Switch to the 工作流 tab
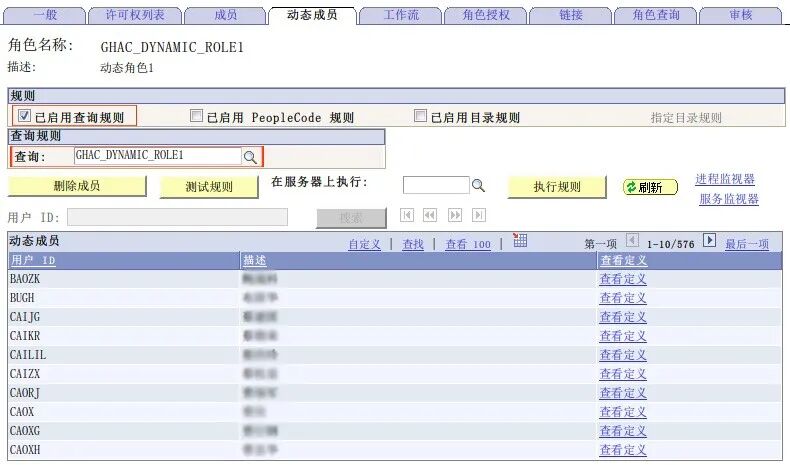This screenshot has height=465, width=790. point(401,15)
